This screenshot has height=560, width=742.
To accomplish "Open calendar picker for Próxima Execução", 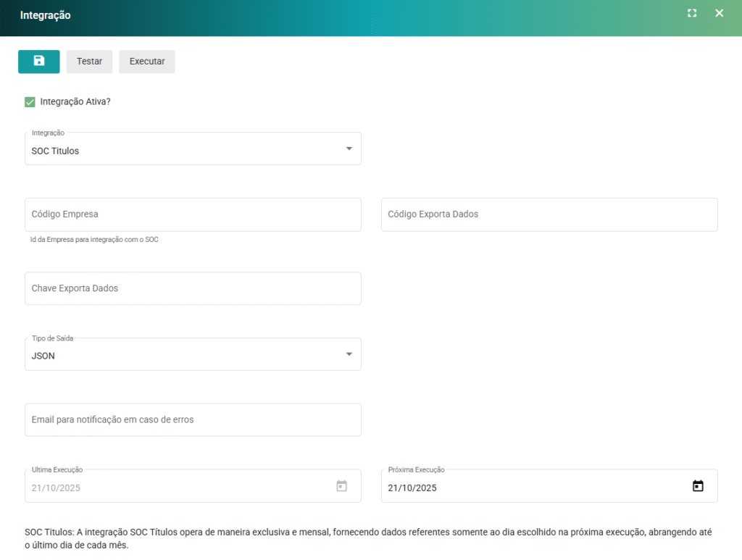I will pos(698,486).
